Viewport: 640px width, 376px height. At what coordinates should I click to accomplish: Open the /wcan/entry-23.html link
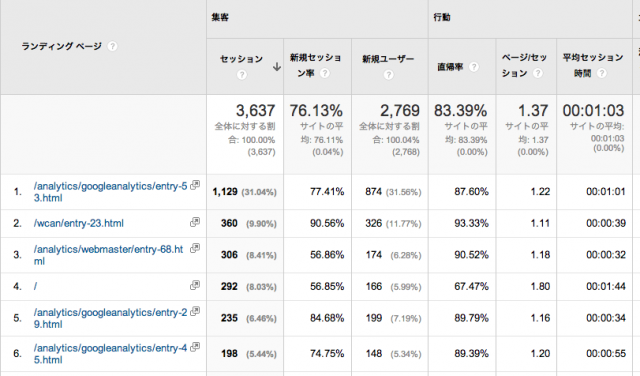(x=78, y=223)
